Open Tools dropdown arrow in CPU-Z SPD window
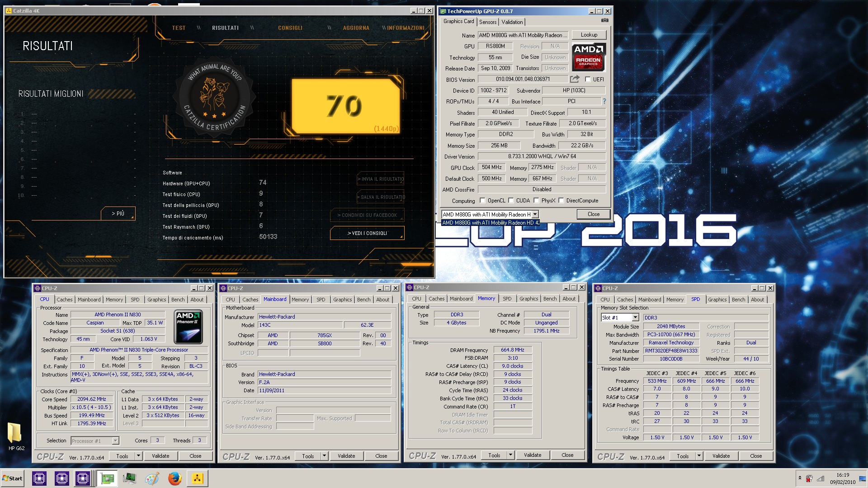This screenshot has width=868, height=488. pos(699,456)
